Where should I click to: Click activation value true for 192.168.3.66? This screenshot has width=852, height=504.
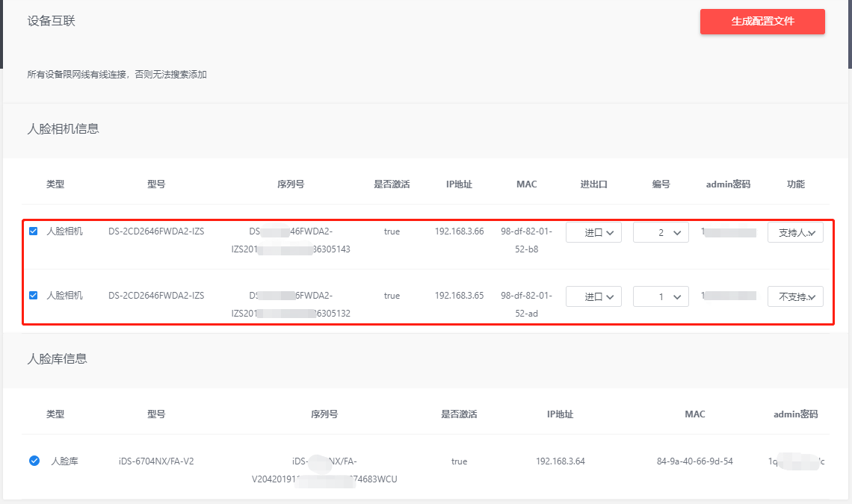(392, 231)
